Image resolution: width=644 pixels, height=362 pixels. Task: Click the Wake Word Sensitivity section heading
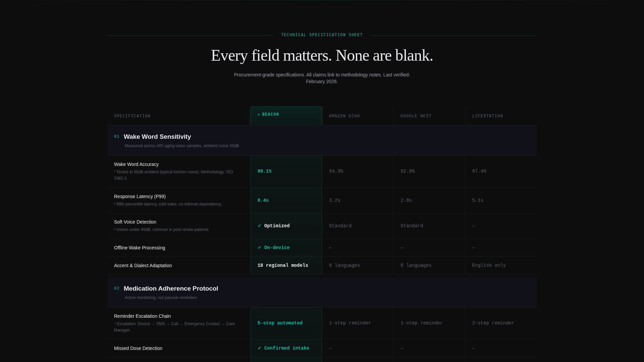tap(157, 137)
